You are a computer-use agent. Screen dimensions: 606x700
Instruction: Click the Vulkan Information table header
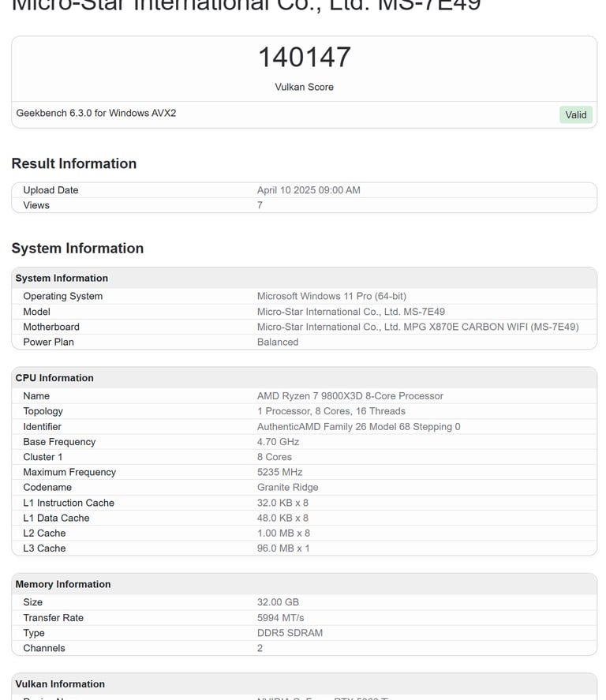click(x=60, y=684)
